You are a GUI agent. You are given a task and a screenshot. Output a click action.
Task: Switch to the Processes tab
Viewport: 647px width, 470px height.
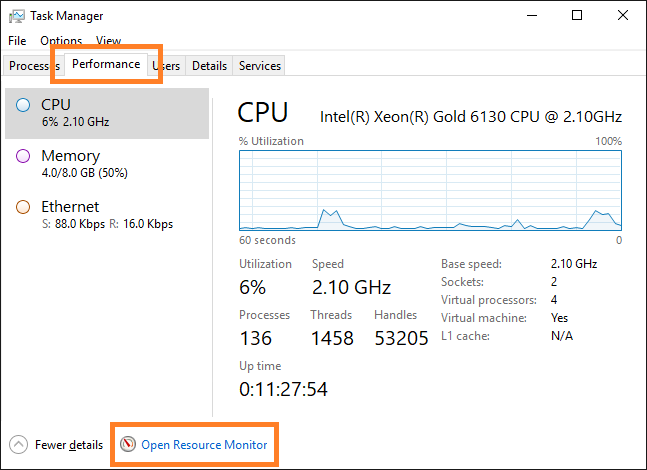tap(28, 65)
